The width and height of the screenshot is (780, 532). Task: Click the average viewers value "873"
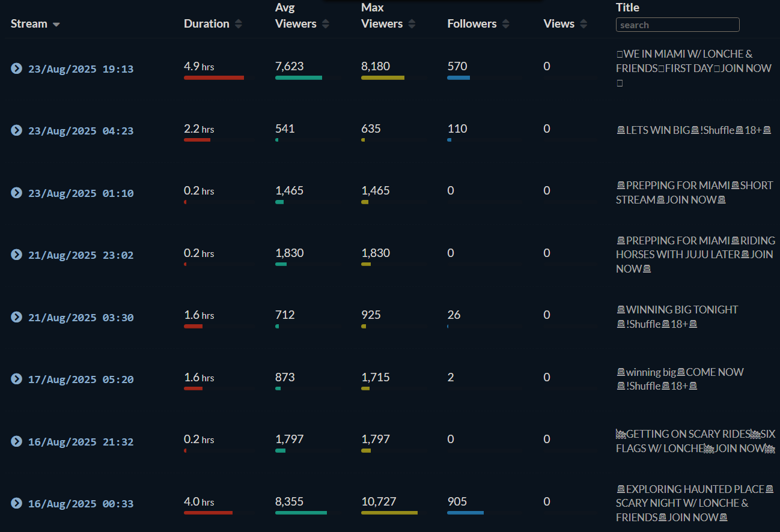[x=285, y=377]
